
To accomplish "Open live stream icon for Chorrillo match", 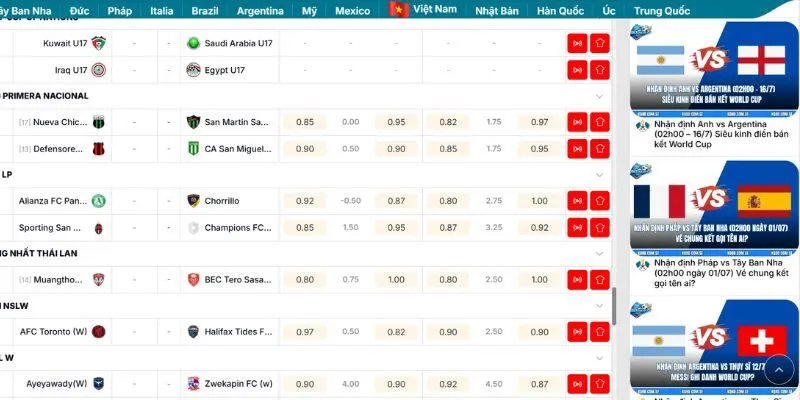I will (577, 201).
